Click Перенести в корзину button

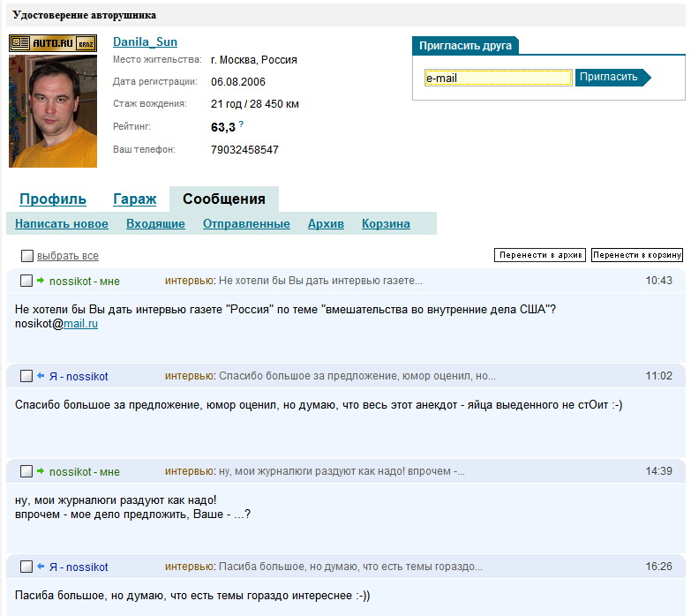tap(637, 255)
